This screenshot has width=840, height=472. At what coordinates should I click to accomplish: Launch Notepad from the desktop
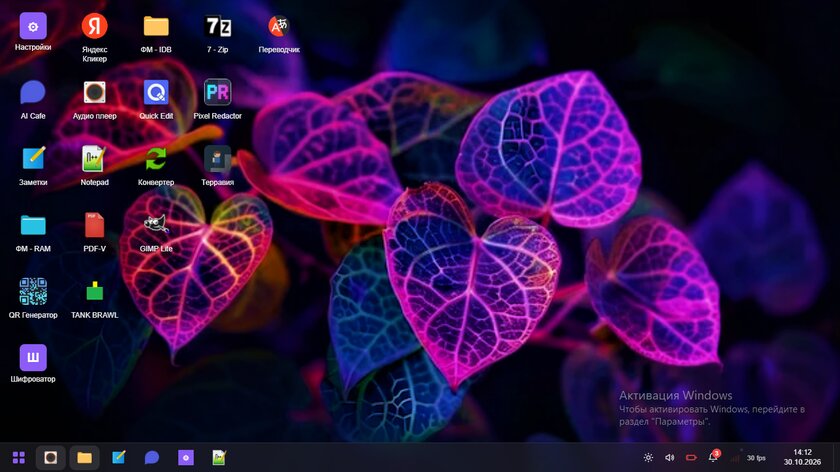[94, 159]
